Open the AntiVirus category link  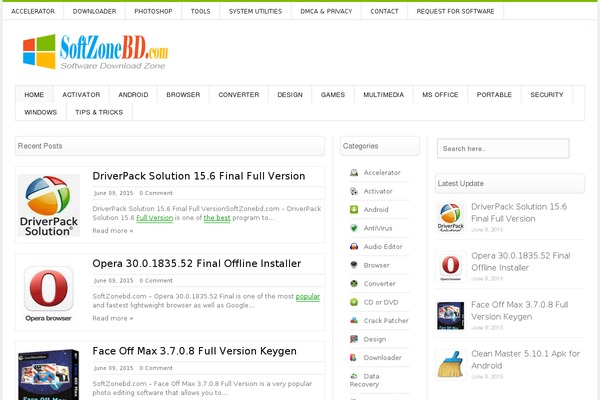(378, 228)
